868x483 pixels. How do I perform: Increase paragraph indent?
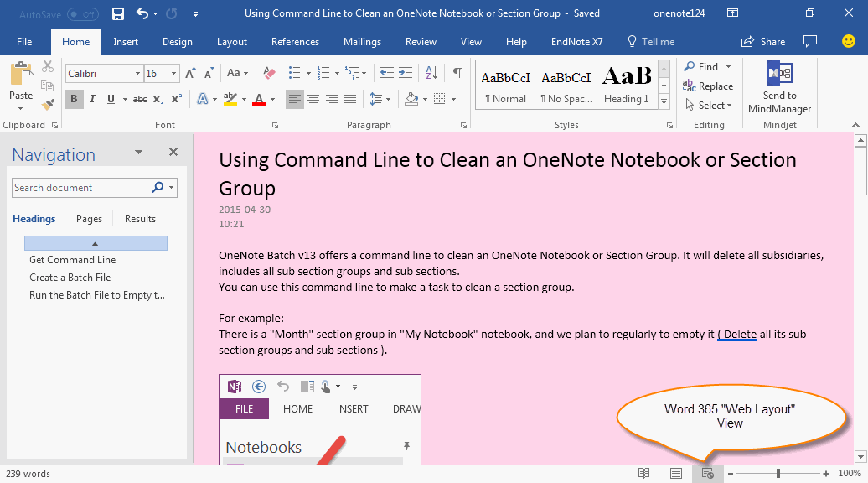(x=406, y=73)
